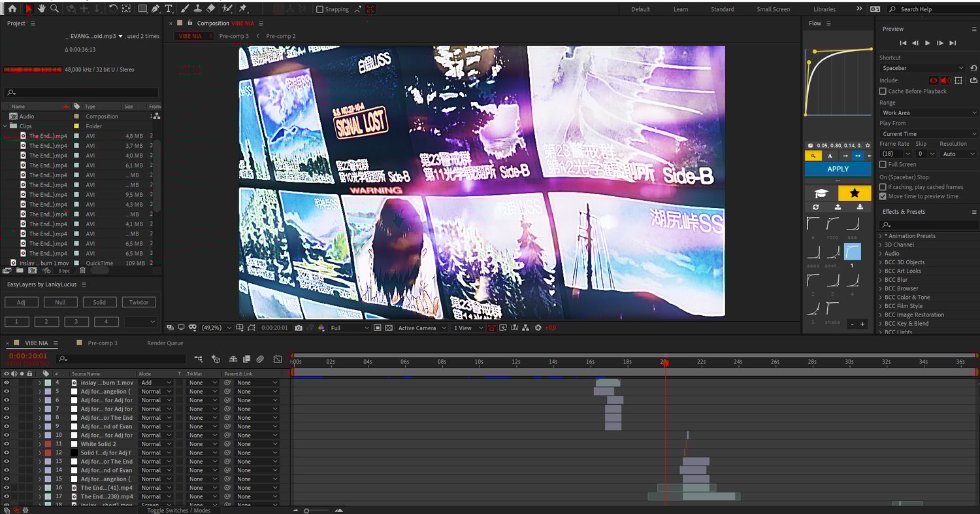Open the Range Work Area dropdown
Viewport: 980px width, 514px height.
point(928,112)
